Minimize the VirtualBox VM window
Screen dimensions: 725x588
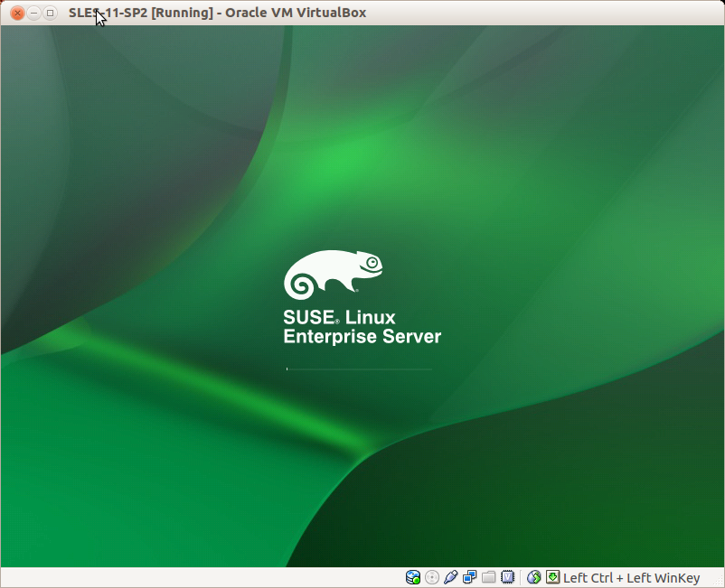point(33,13)
